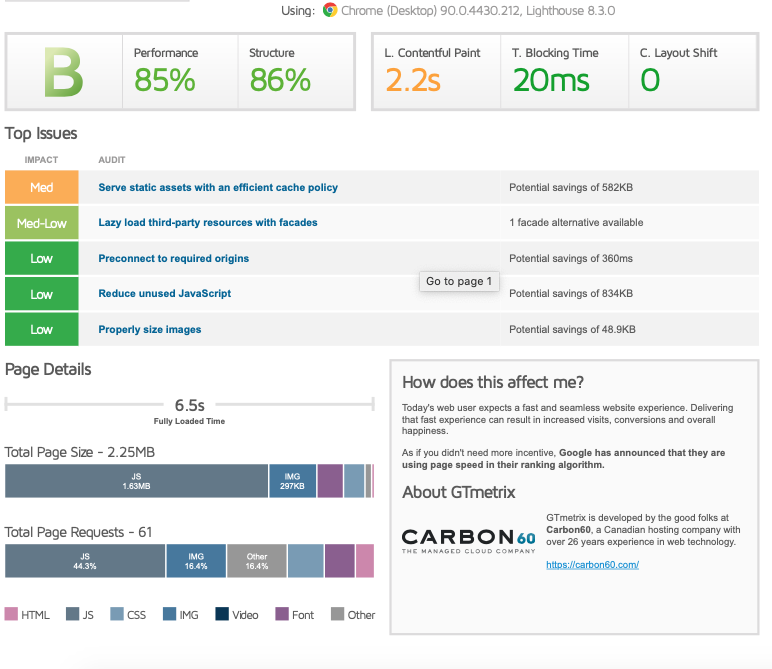Click the IMG 16.4% requests bar
Image resolution: width=772 pixels, height=669 pixels.
coord(196,561)
